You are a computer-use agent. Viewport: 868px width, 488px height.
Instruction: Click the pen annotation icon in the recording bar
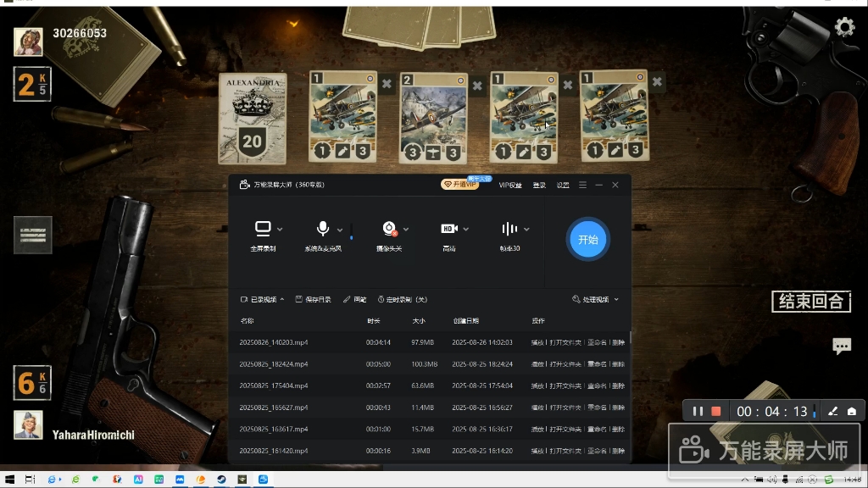(832, 411)
